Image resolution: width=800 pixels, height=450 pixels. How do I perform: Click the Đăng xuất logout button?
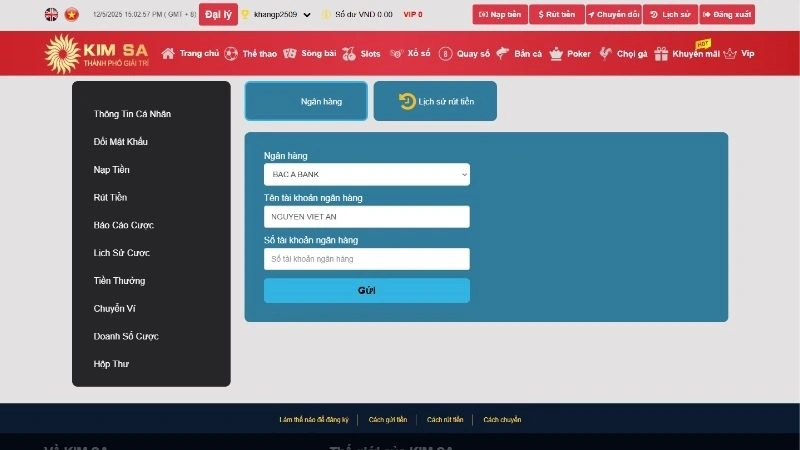click(x=727, y=15)
